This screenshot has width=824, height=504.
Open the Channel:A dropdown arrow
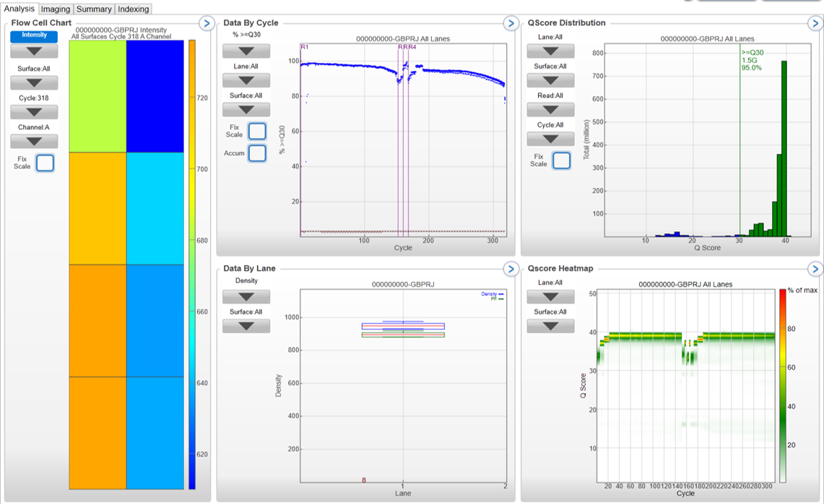(x=34, y=142)
